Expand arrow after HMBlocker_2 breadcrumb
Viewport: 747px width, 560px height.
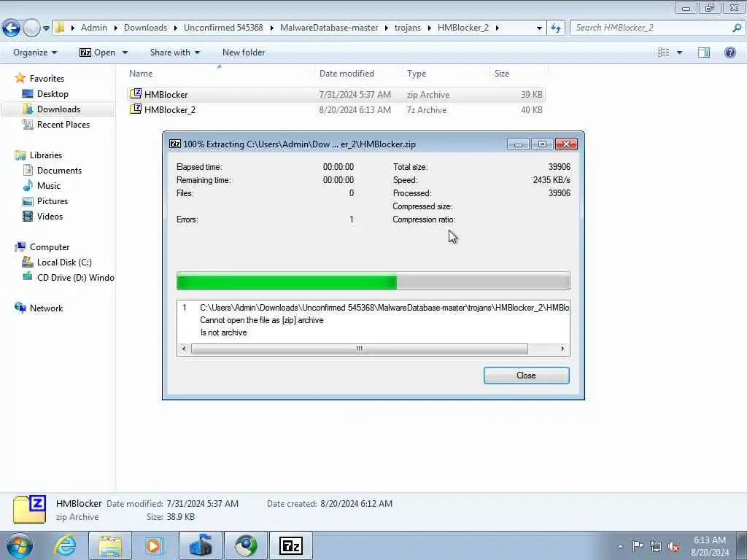tap(498, 28)
